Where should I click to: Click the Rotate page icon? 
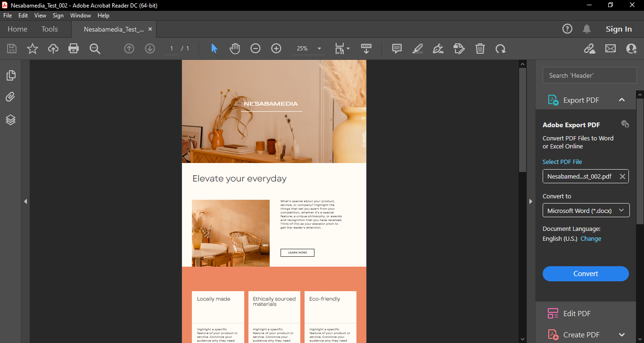[500, 49]
